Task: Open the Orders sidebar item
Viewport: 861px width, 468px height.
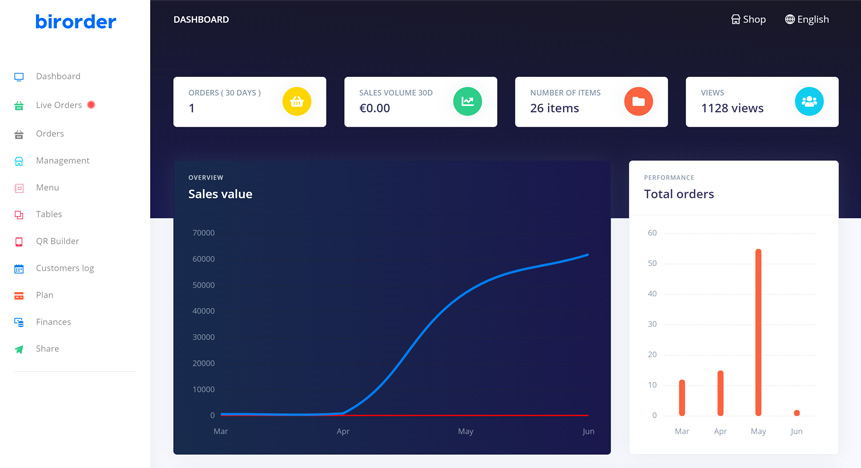Action: coord(50,134)
